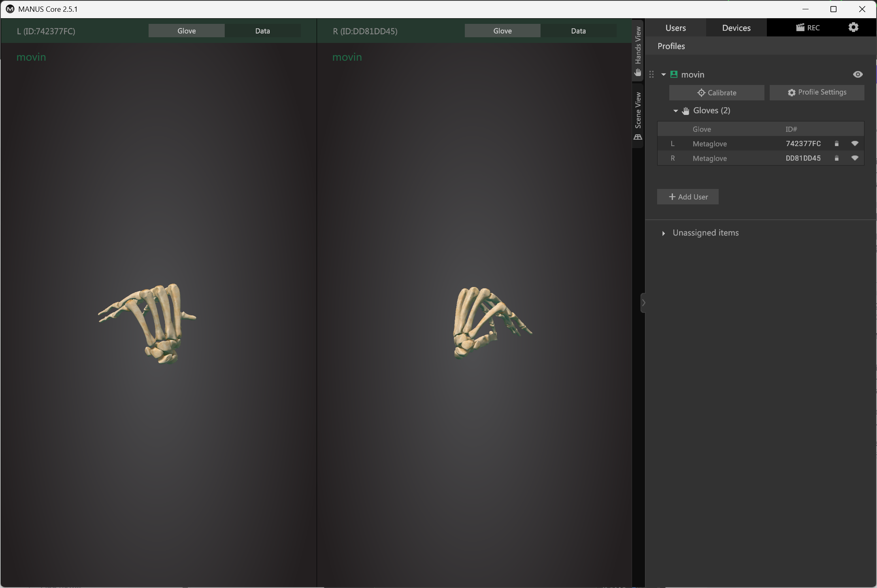Expand Unassigned items section
Screen dimensions: 877x588
coord(663,233)
